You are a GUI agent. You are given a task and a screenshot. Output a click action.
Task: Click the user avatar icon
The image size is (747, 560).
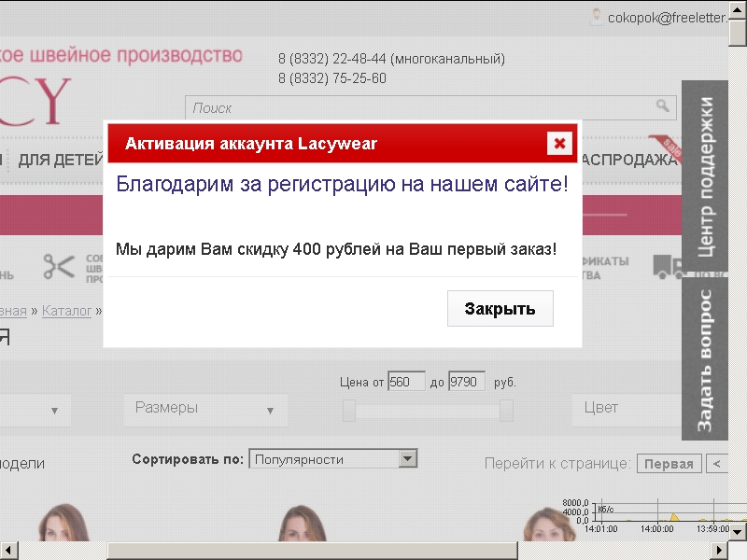tap(596, 17)
